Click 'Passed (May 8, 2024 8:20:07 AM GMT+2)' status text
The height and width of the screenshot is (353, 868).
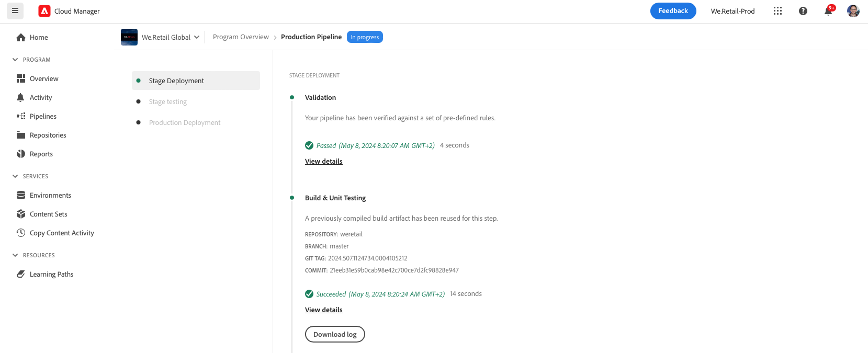click(376, 145)
